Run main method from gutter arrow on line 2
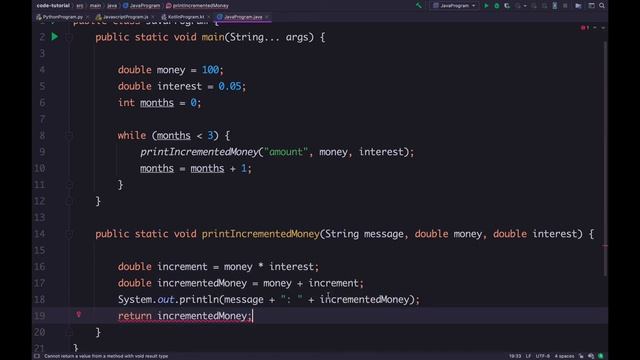The height and width of the screenshot is (360, 640). 55,37
